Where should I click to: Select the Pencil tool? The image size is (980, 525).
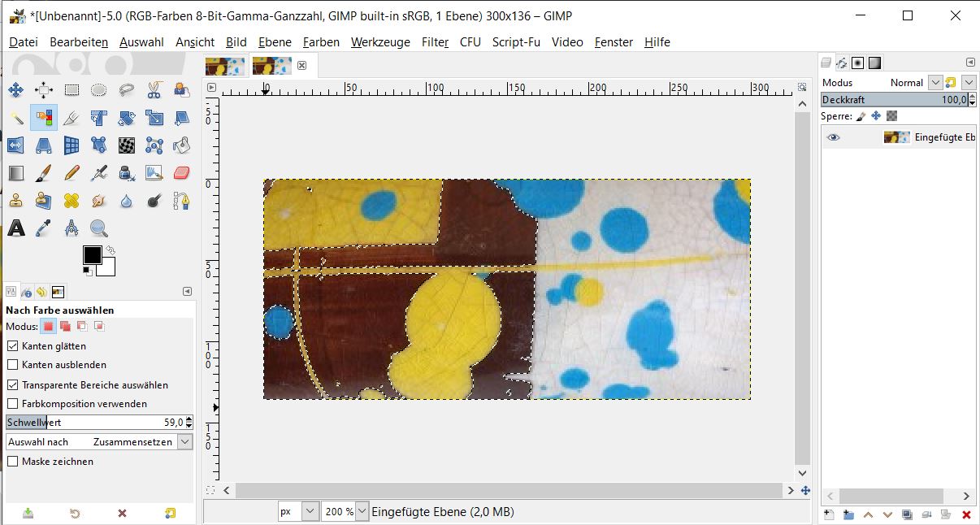coord(72,173)
